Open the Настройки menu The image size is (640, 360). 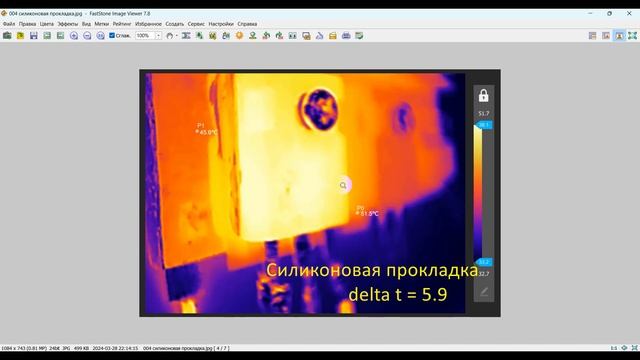tap(221, 24)
